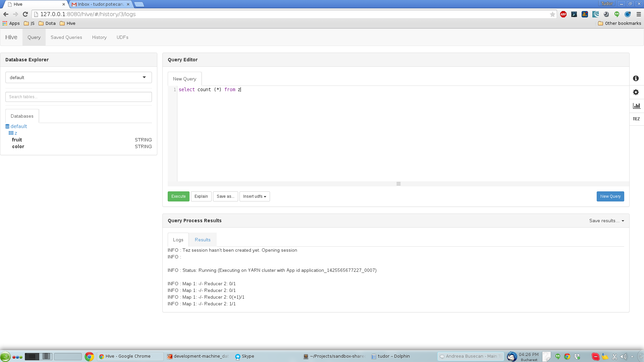The image size is (644, 362).
Task: Click the Save as... button
Action: 225,196
